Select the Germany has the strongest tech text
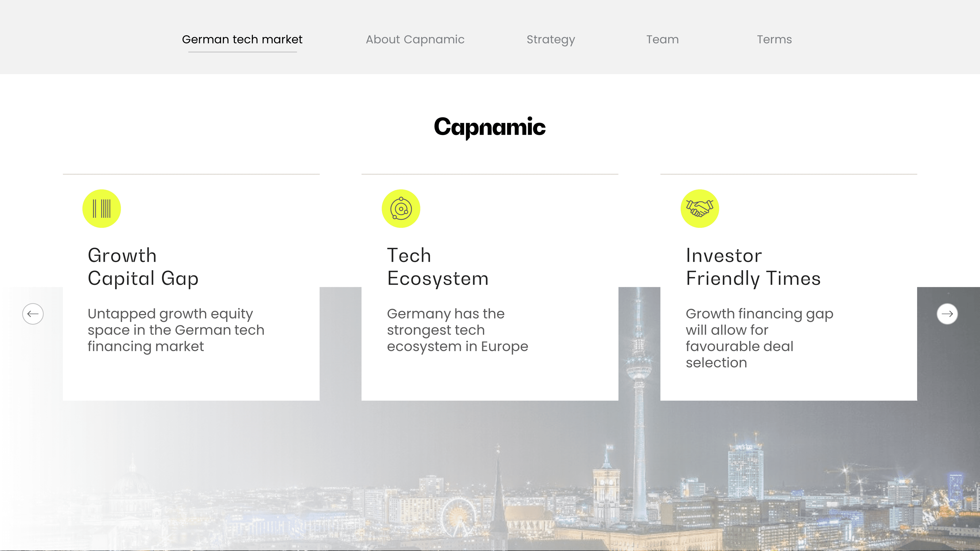The image size is (980, 551). tap(457, 330)
